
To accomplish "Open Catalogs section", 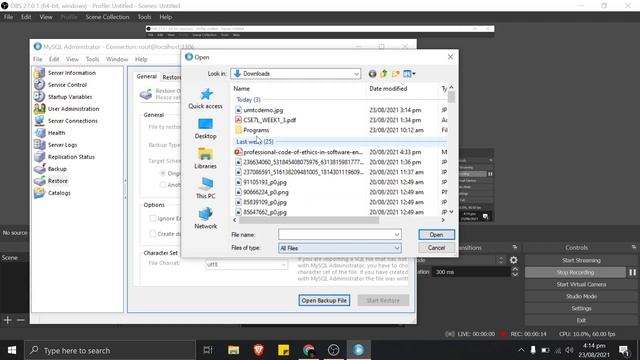I will coord(59,193).
